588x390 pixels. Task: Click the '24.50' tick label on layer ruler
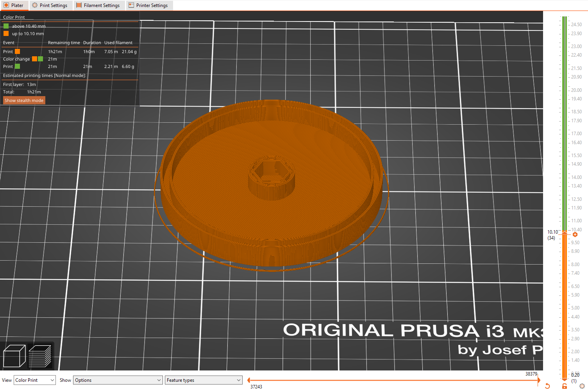[576, 25]
